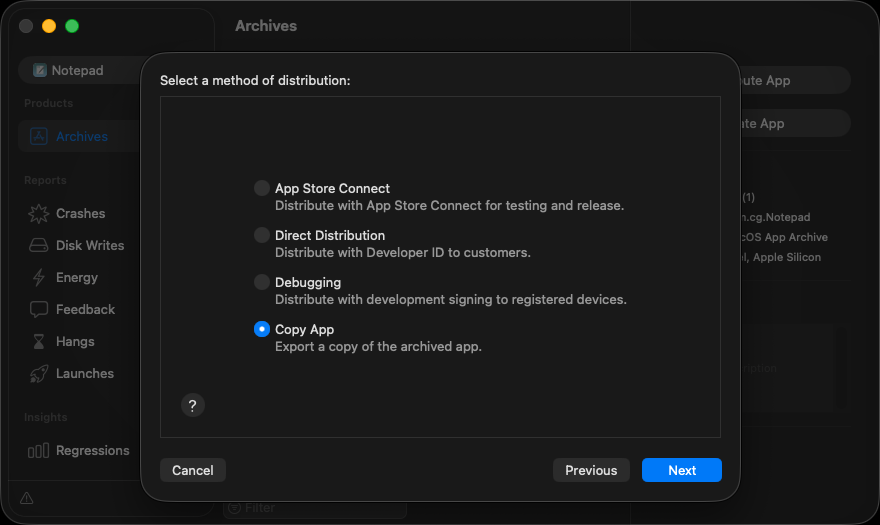Select the App Store Connect radio option
Image resolution: width=880 pixels, height=525 pixels.
pyautogui.click(x=262, y=188)
